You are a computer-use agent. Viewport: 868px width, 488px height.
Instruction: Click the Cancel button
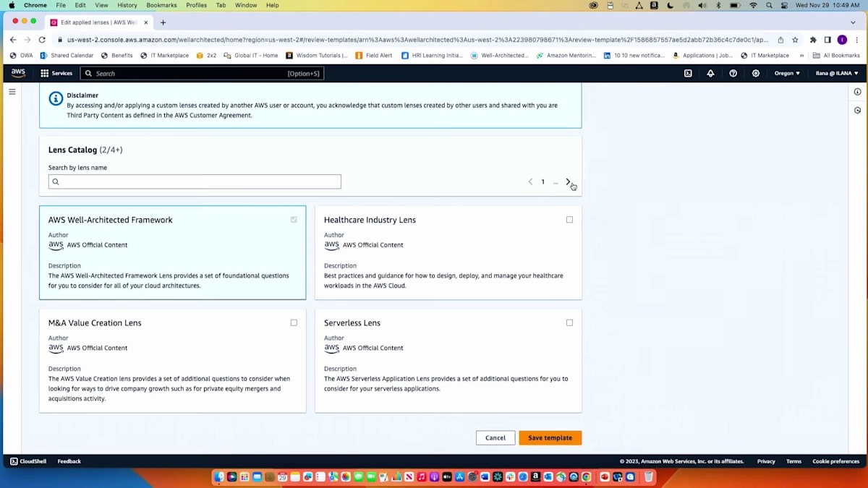click(495, 437)
